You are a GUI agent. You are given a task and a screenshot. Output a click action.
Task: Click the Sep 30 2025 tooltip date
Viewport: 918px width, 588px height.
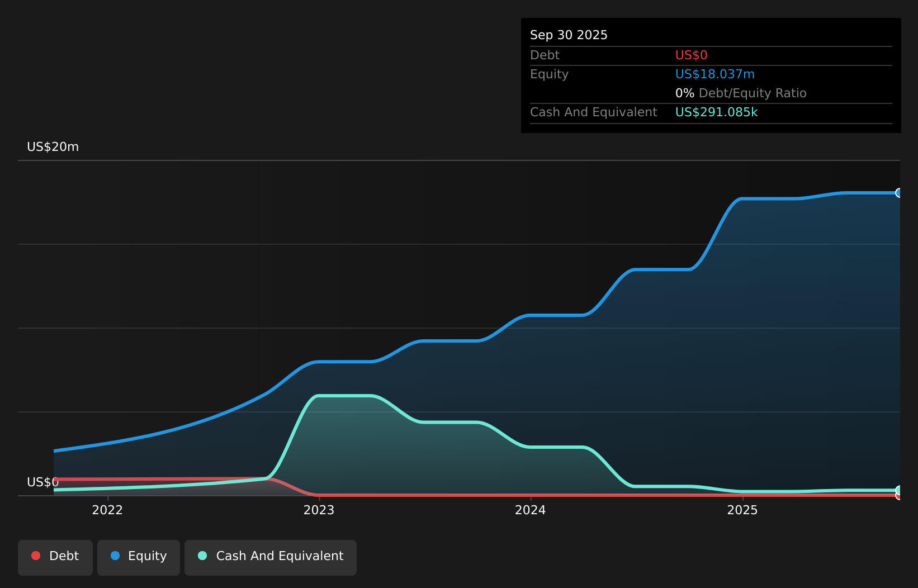[569, 35]
